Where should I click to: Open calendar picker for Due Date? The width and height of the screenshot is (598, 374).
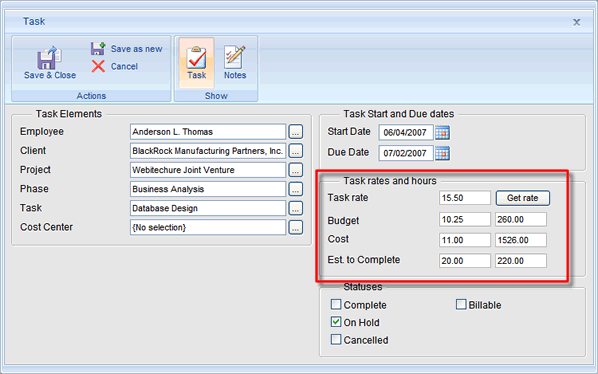[442, 153]
